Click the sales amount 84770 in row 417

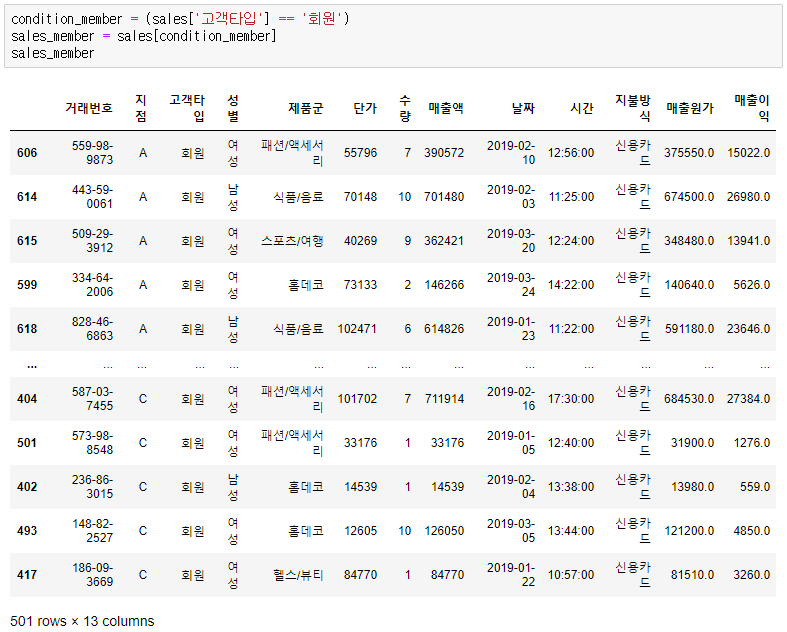(447, 575)
